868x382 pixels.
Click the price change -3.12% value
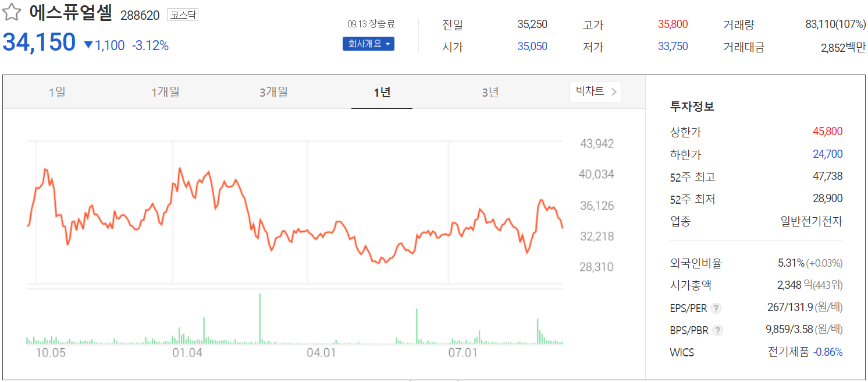[150, 45]
